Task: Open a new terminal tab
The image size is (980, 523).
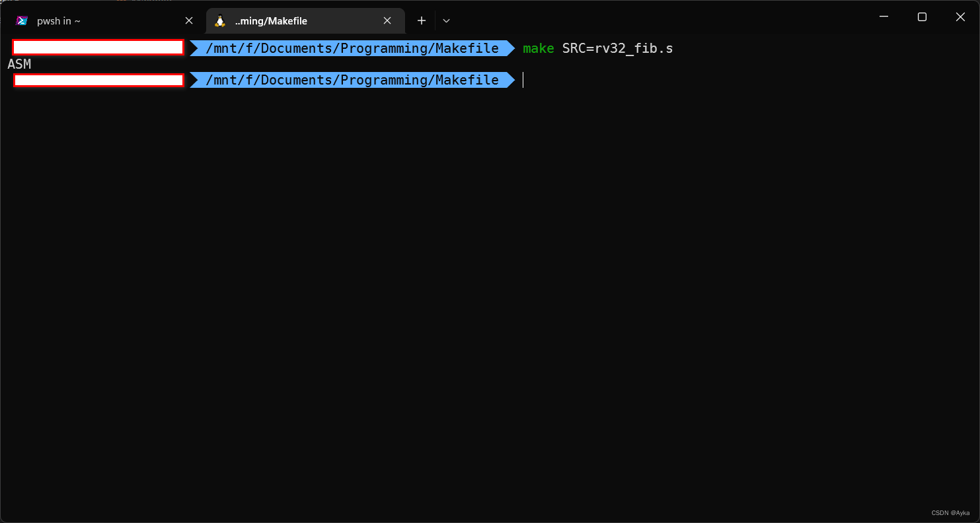Action: tap(422, 21)
